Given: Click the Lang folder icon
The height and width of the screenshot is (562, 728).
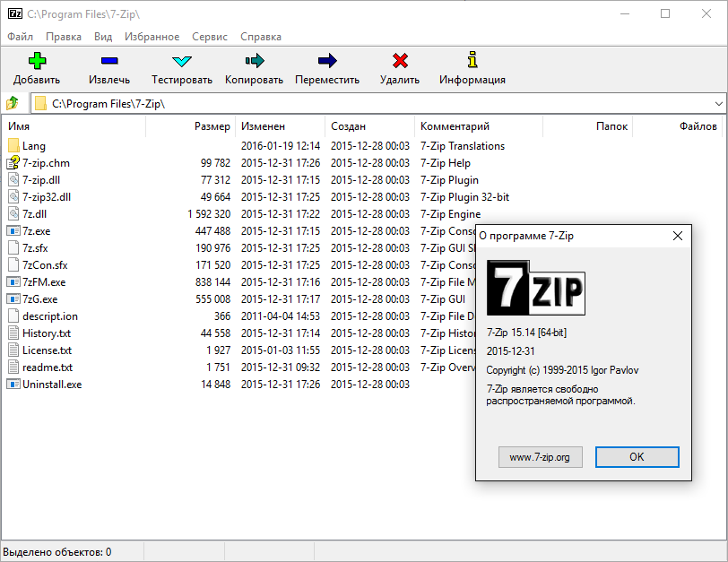Looking at the screenshot, I should click(13, 146).
